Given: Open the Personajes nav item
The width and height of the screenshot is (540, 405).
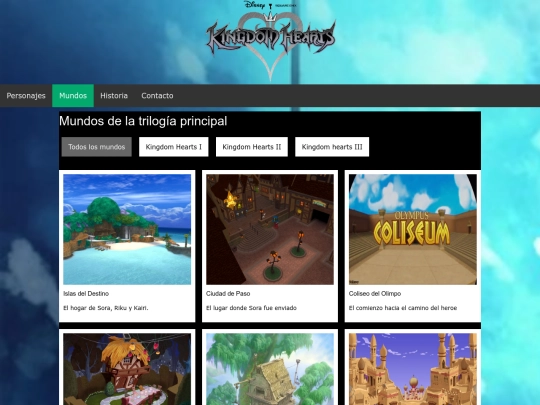Looking at the screenshot, I should coord(26,96).
